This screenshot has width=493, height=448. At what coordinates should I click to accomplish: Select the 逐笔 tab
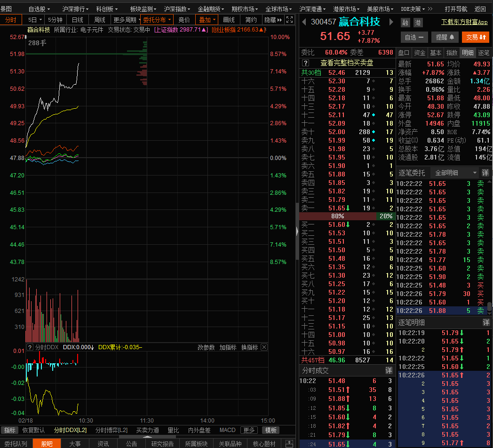tap(484, 53)
